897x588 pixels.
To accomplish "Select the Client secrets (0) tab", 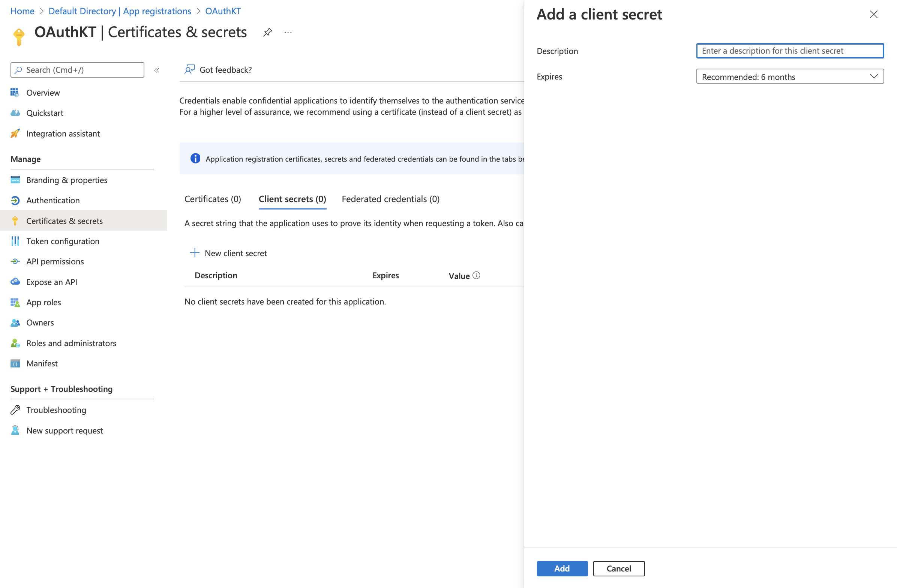I will 292,199.
